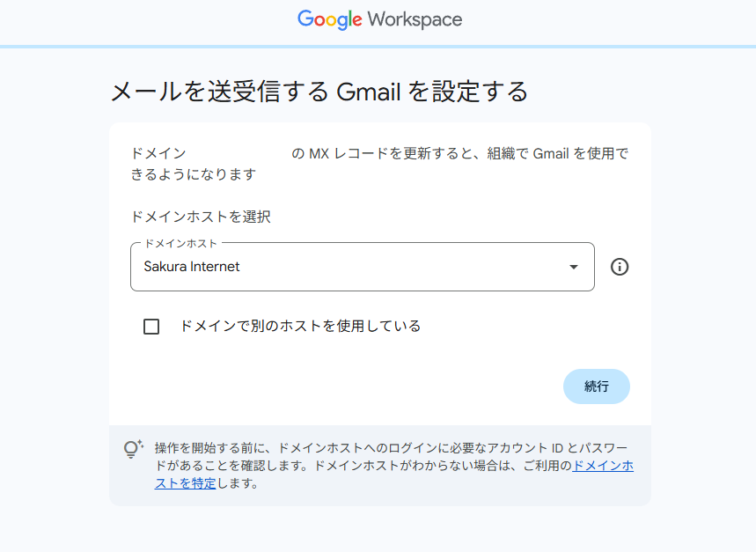Click the dropdown arrow in the domain host field
Viewport: 756px width, 552px height.
[573, 267]
